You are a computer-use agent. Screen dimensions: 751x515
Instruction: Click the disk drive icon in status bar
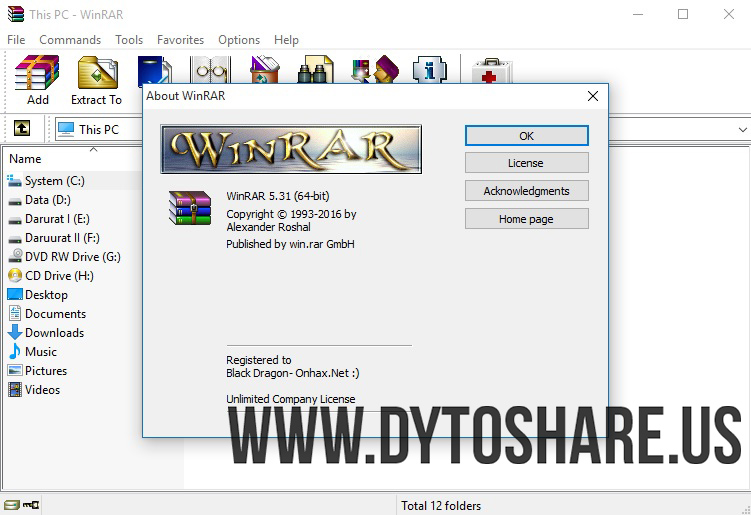11,504
